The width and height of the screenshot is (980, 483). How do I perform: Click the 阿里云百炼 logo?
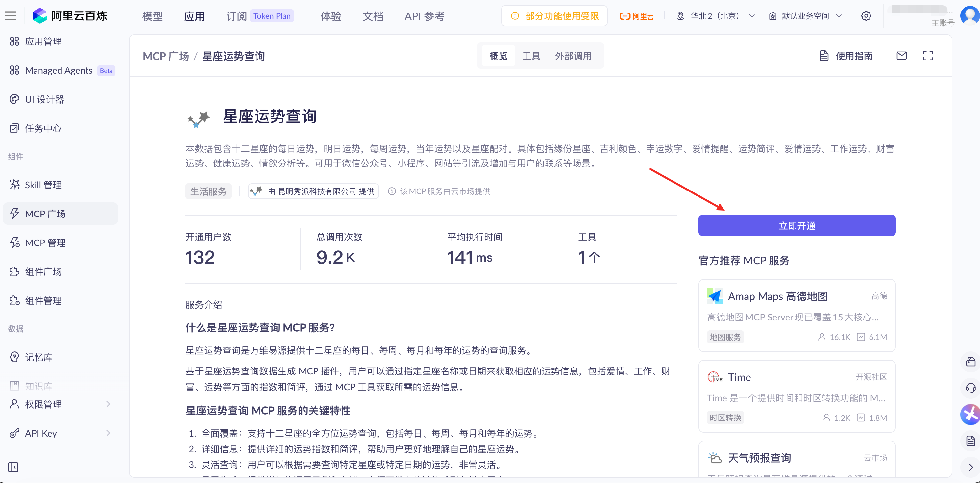(x=70, y=16)
